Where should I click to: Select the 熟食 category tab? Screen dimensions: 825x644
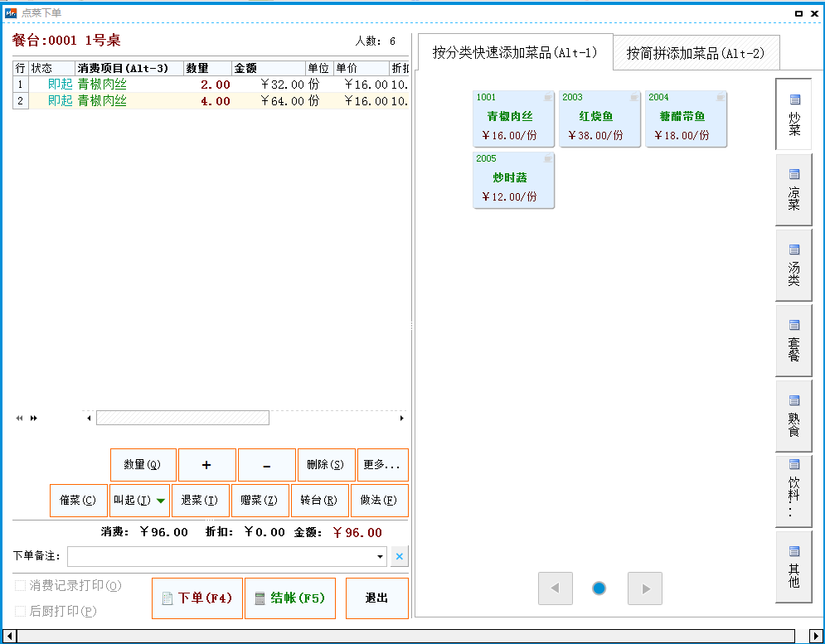[793, 415]
